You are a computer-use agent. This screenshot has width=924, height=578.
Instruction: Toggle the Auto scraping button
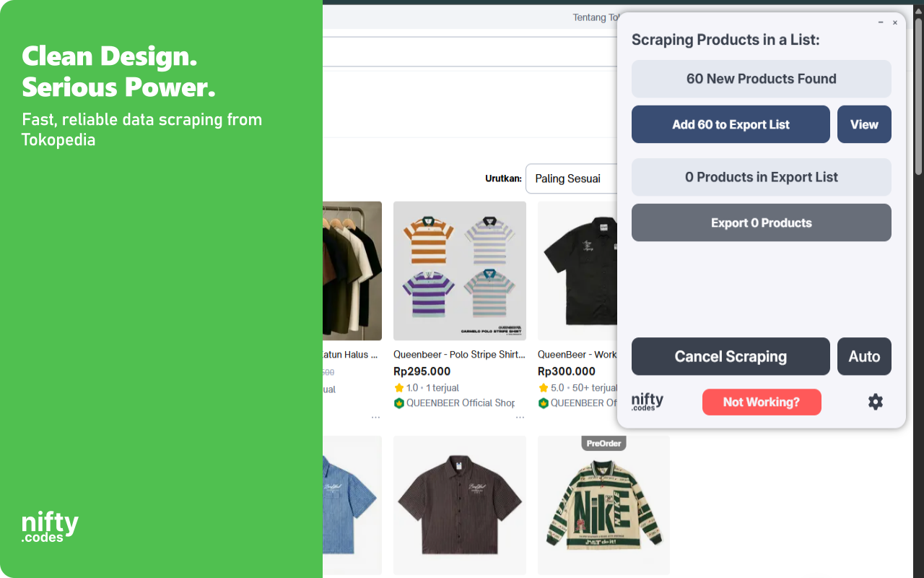864,356
